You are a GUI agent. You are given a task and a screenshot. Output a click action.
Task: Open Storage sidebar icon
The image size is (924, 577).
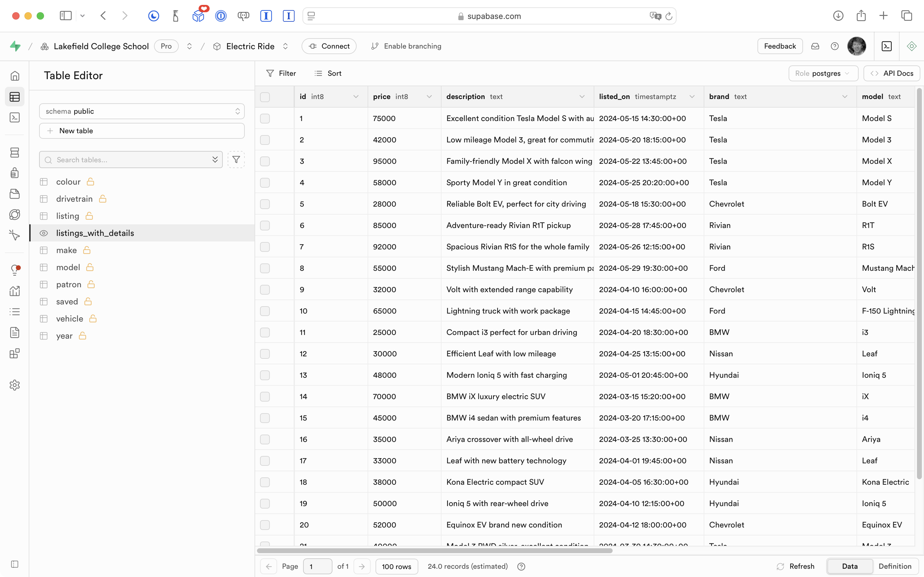click(x=14, y=194)
